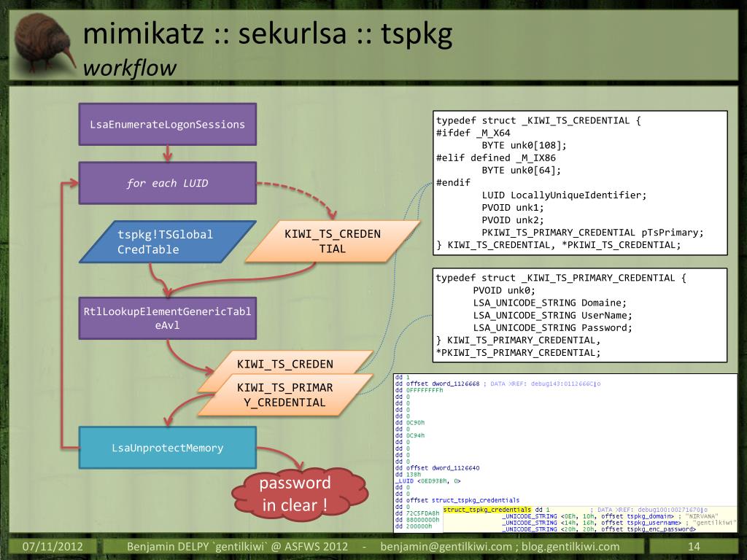Click the upper KIWI_TS_CREDENTIAL parallelogram
This screenshot has height=560, width=747.
click(333, 241)
